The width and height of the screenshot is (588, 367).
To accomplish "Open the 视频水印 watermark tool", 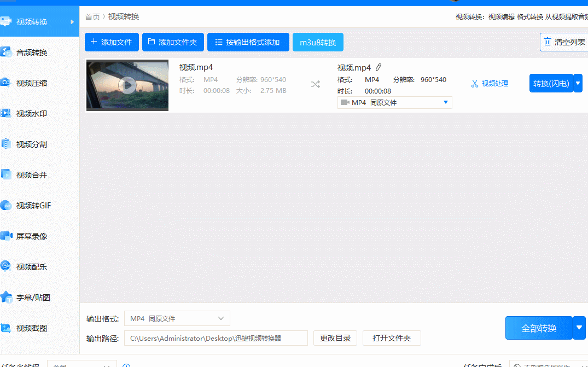I will point(33,113).
